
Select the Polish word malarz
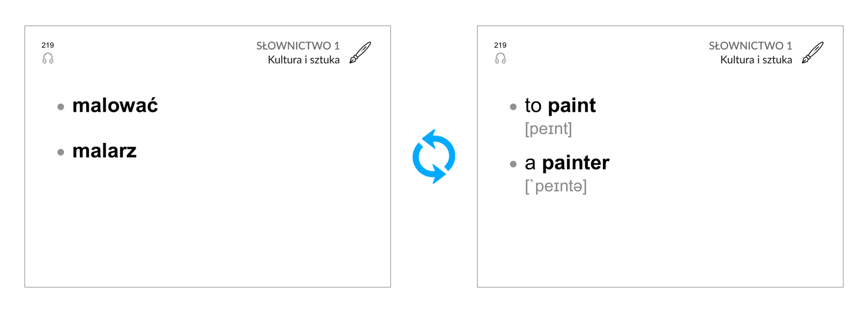click(104, 151)
